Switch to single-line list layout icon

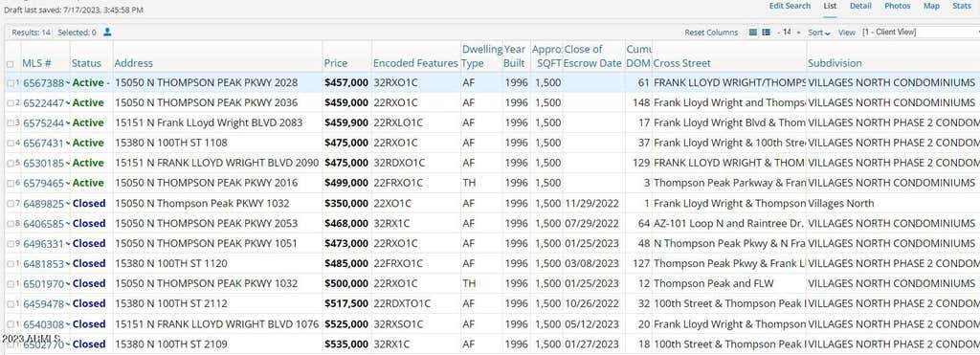point(753,33)
